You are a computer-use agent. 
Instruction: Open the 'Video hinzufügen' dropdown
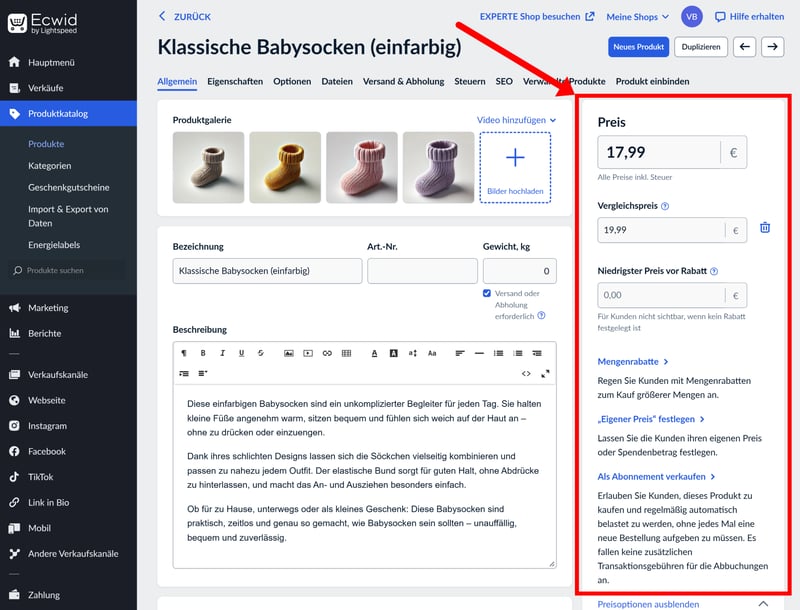(516, 120)
